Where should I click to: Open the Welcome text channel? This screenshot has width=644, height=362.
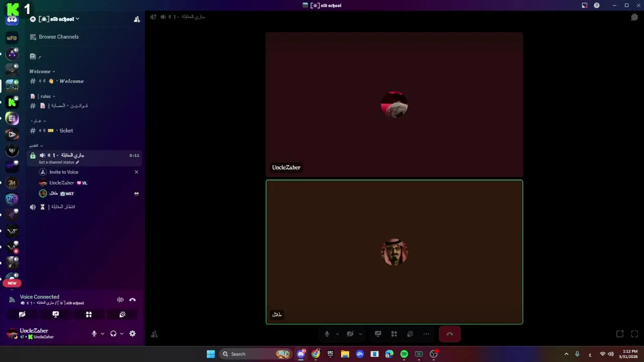tap(85, 81)
